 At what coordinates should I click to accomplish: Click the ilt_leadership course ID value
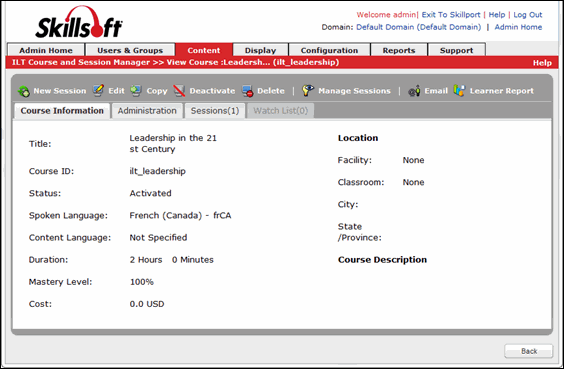pos(158,171)
